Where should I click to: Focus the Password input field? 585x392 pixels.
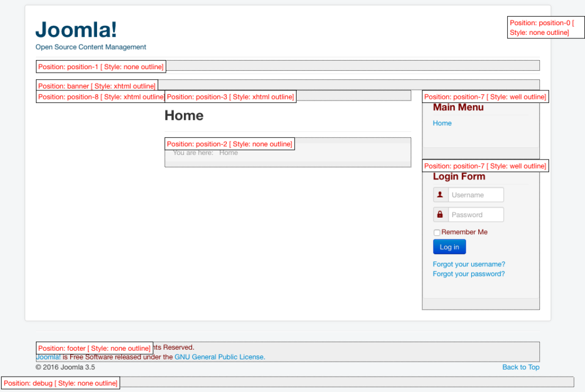[x=476, y=214]
